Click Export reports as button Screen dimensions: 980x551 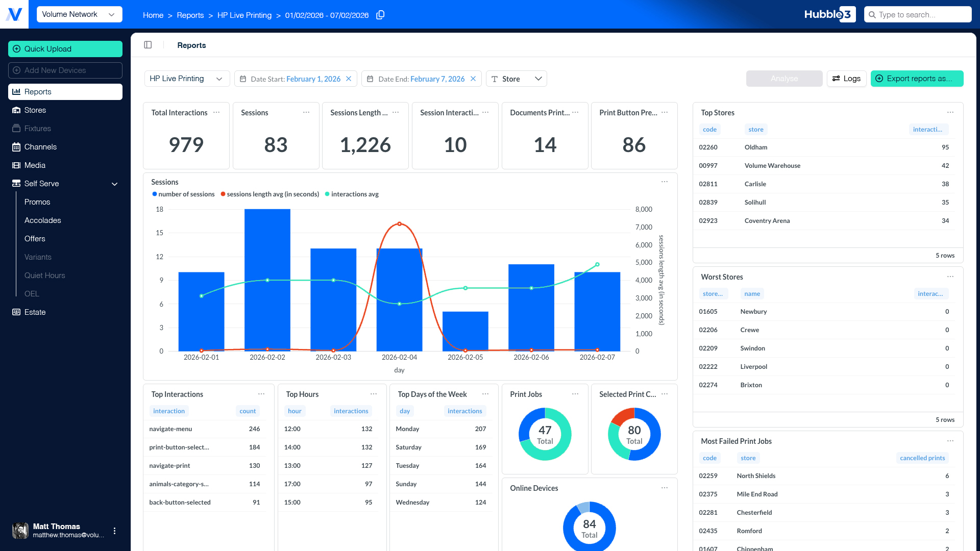[917, 79]
